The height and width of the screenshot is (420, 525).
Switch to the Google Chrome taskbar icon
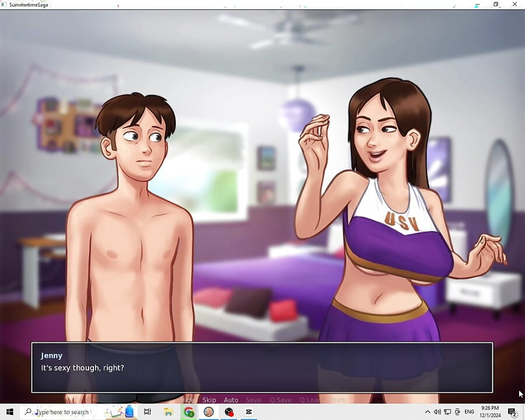coord(189,412)
